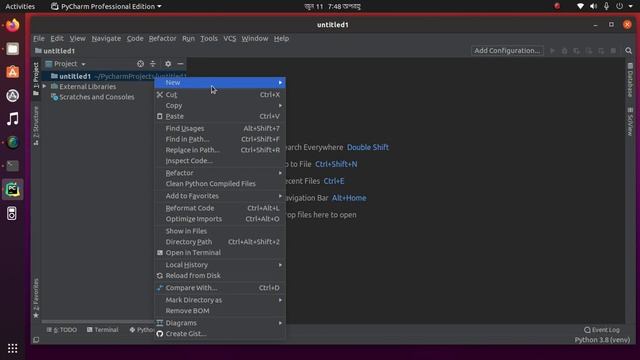Open the Database side tool window
Image resolution: width=640 pixels, height=360 pixels.
pyautogui.click(x=630, y=80)
